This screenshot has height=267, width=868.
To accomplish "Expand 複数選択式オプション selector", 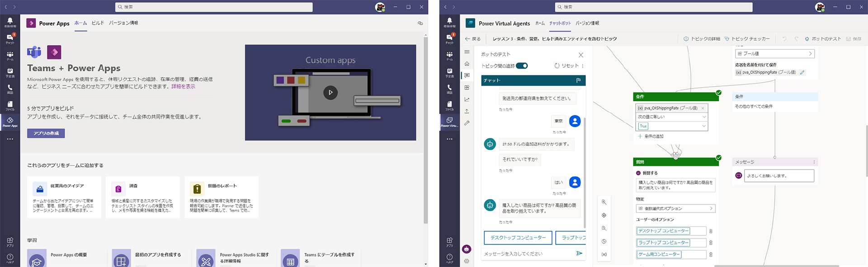I will pos(675,208).
